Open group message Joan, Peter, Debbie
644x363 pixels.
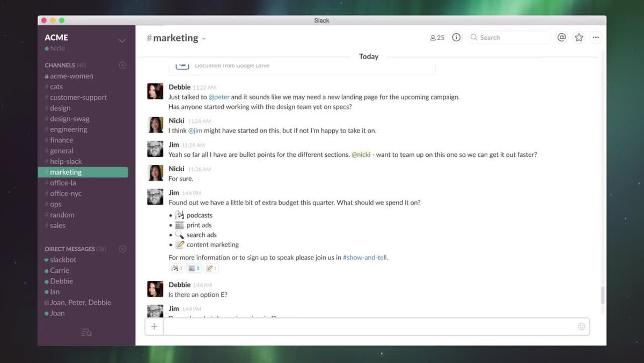pyautogui.click(x=80, y=303)
